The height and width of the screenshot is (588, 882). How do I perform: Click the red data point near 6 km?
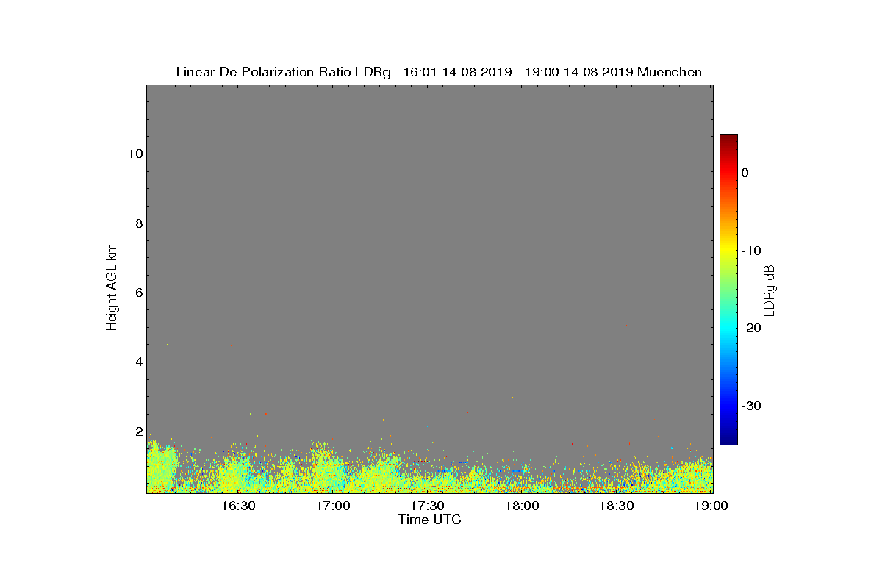(456, 291)
